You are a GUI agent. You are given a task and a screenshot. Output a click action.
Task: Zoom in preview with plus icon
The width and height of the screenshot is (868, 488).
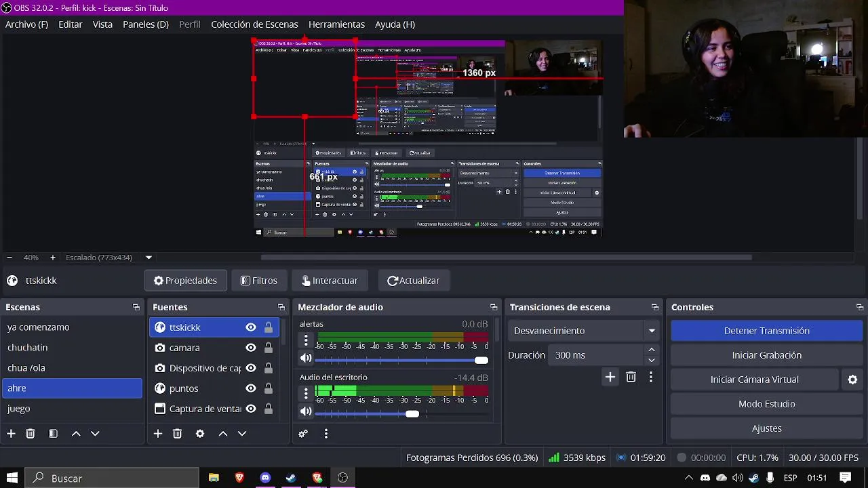[53, 258]
